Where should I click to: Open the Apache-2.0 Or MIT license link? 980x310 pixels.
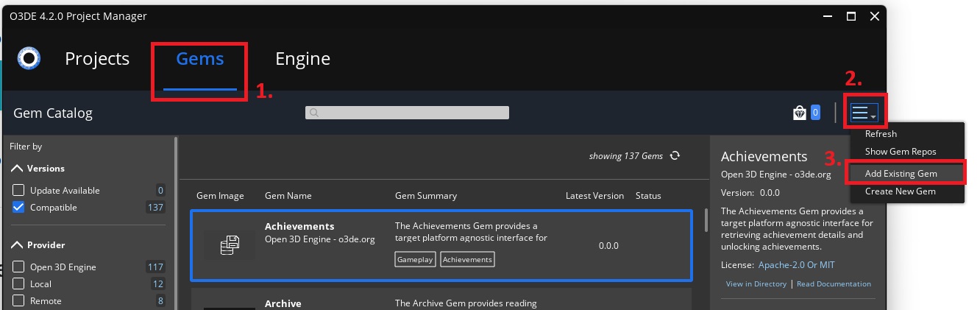tap(796, 264)
